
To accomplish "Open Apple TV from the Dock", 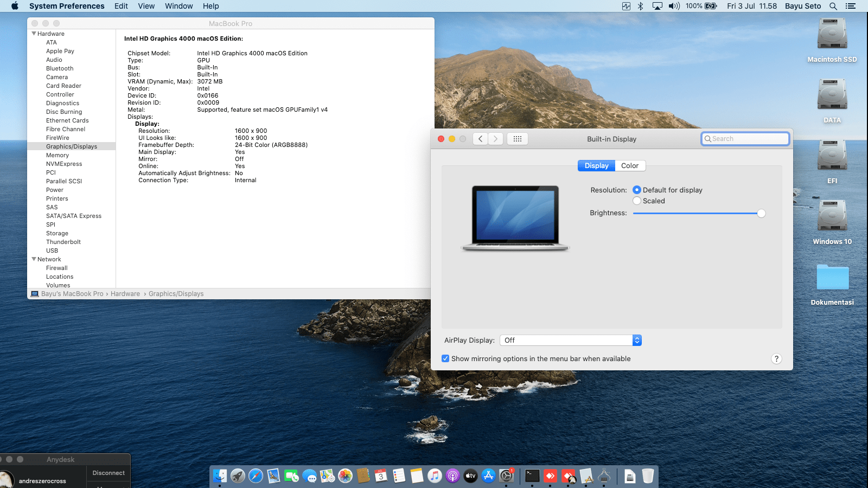I will click(x=470, y=476).
